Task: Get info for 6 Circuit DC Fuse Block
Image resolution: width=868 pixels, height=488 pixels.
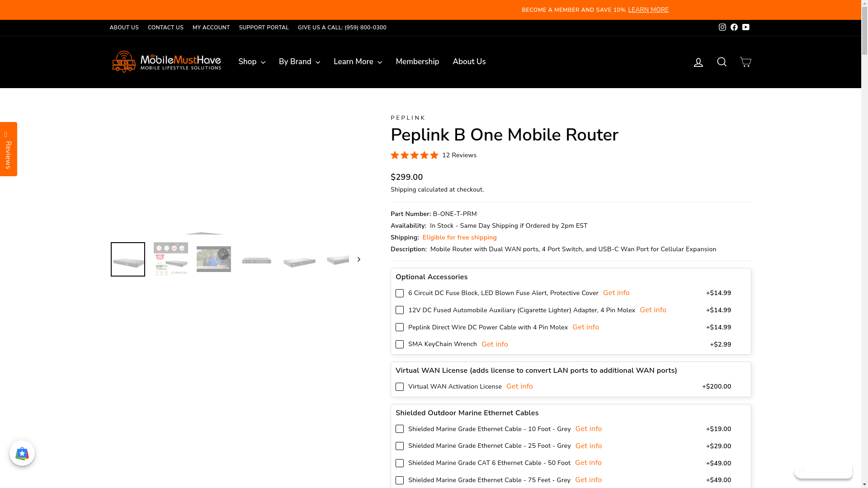Action: click(x=616, y=293)
